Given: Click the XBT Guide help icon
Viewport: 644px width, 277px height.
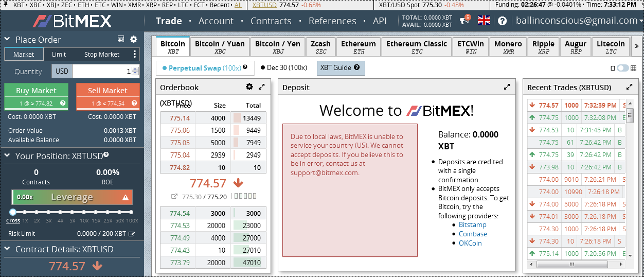Looking at the screenshot, I should pyautogui.click(x=356, y=67).
